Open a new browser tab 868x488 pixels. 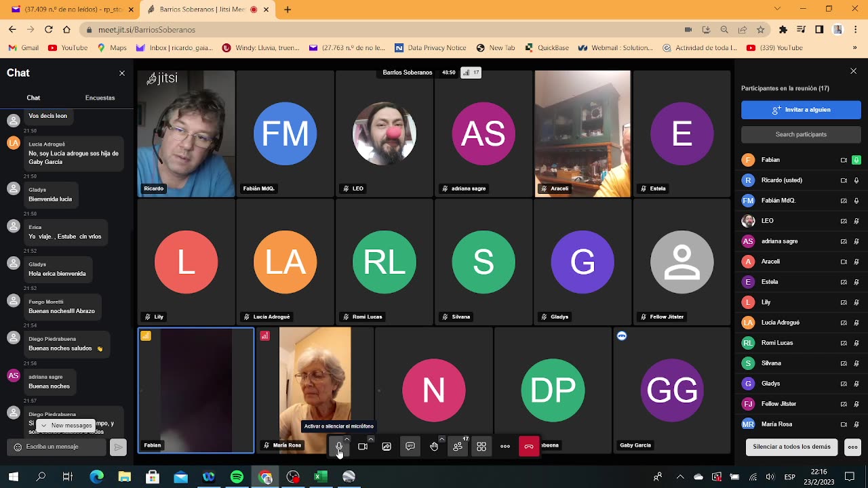pos(288,9)
